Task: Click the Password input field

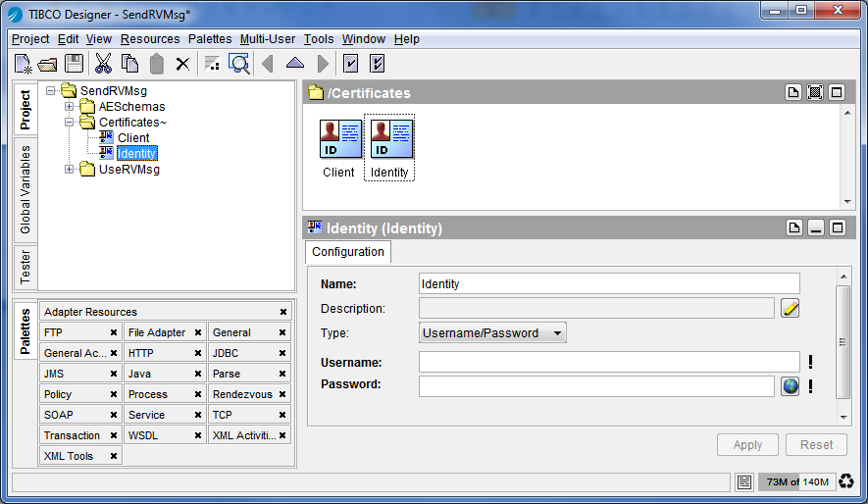Action: point(596,385)
